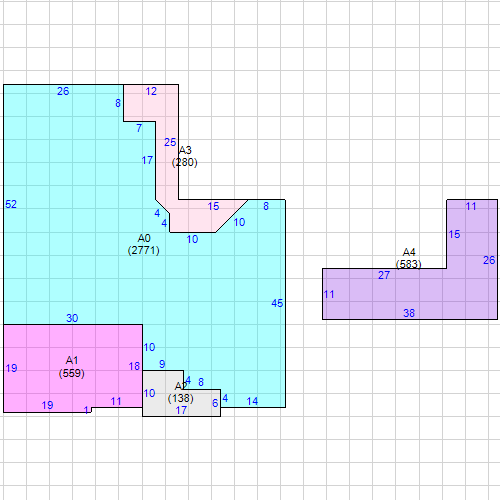
Task: Click the A1 (559) area label
Action: [x=72, y=367]
